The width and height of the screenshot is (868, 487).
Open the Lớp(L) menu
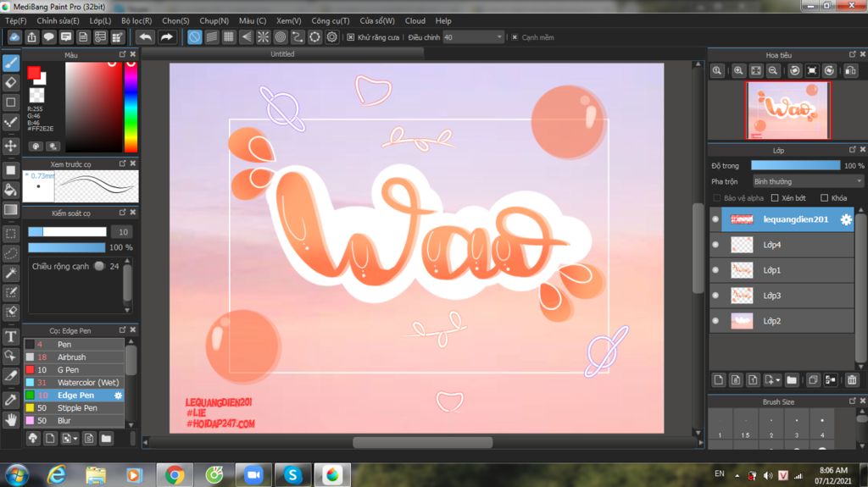pos(100,21)
